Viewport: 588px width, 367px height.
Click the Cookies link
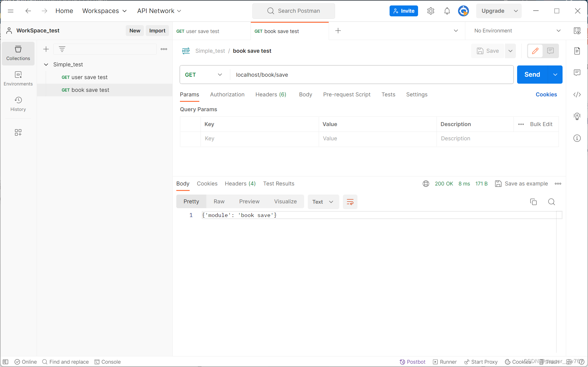point(546,95)
